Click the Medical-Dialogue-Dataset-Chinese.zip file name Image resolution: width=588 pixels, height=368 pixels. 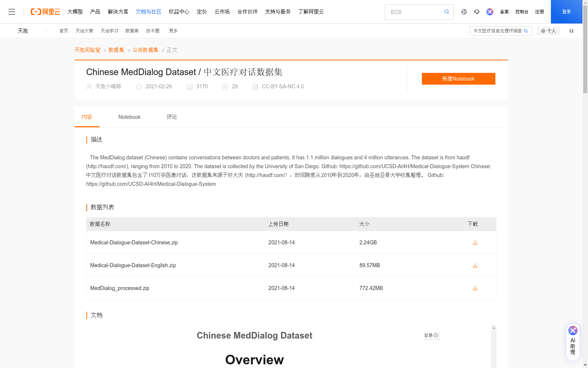[x=134, y=243]
